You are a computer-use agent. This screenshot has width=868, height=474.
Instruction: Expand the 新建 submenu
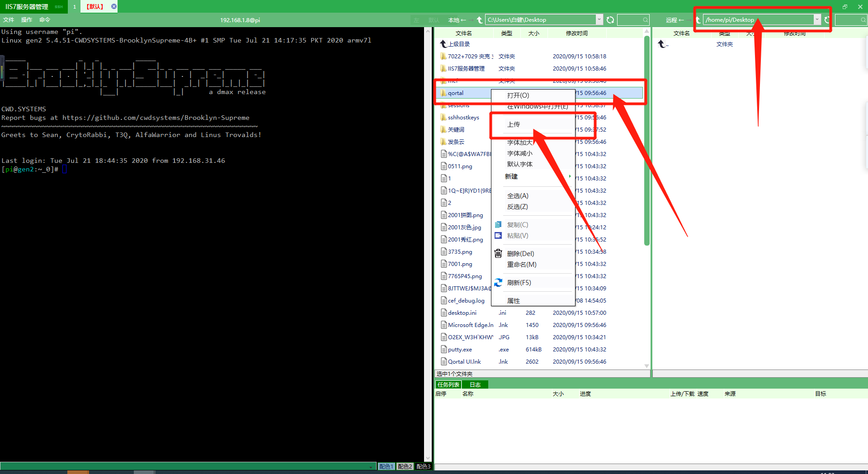coord(533,176)
